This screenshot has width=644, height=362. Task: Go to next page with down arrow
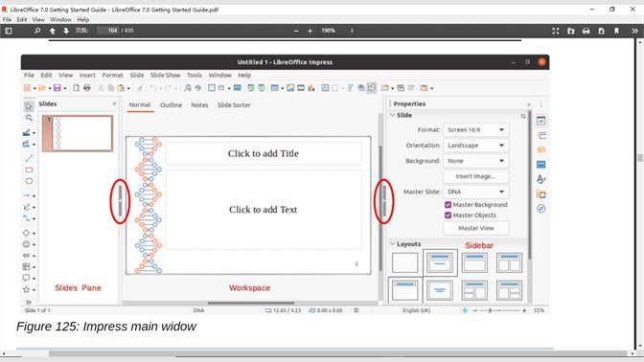pos(66,31)
